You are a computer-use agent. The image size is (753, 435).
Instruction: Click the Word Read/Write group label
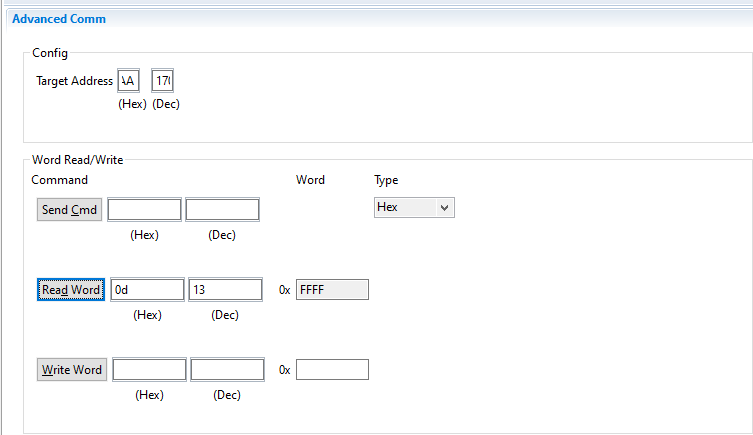pos(77,160)
